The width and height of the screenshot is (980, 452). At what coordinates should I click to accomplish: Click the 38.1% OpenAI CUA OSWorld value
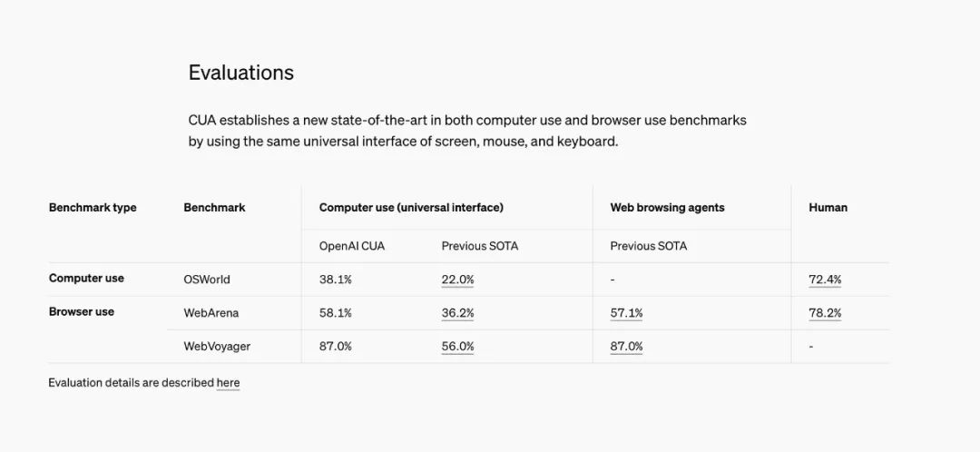click(x=336, y=280)
